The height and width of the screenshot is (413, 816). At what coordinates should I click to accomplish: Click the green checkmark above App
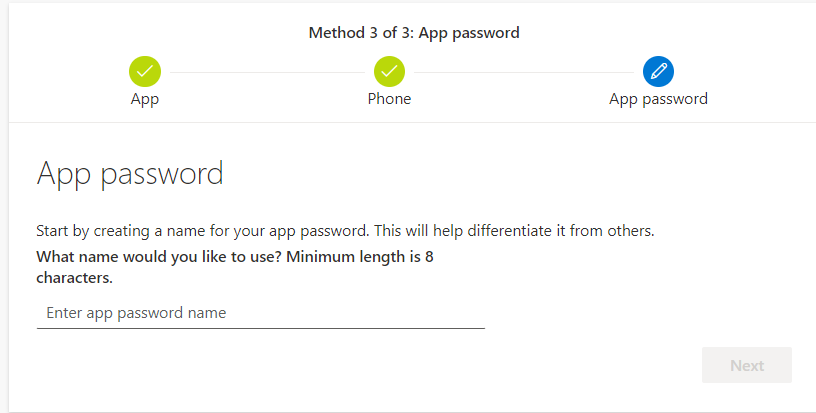click(145, 71)
